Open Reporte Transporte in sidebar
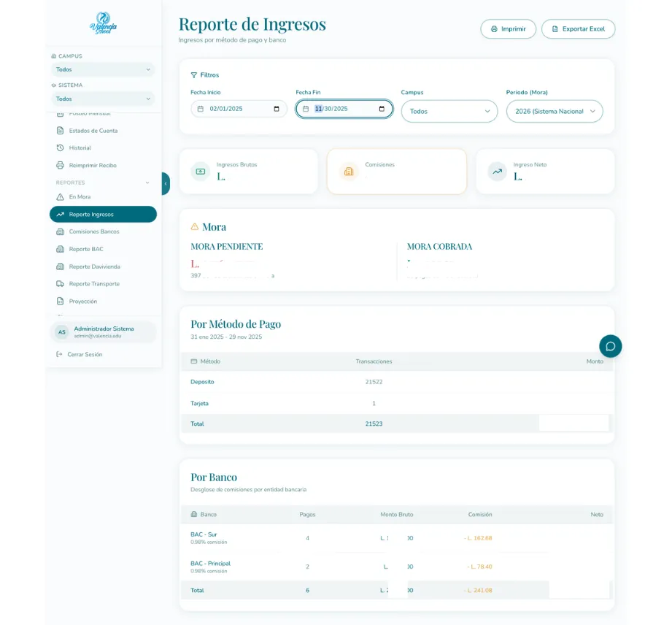Screen dimensions: 672x625 (93, 284)
